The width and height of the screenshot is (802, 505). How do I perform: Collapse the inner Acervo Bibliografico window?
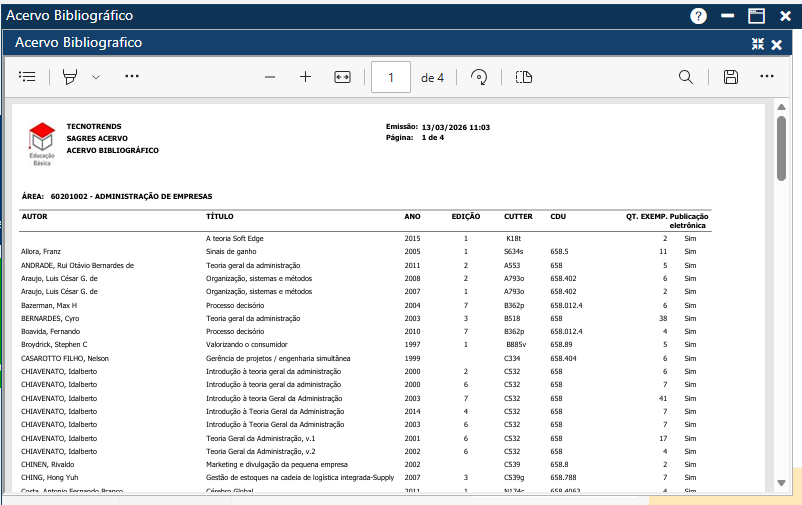[x=757, y=44]
